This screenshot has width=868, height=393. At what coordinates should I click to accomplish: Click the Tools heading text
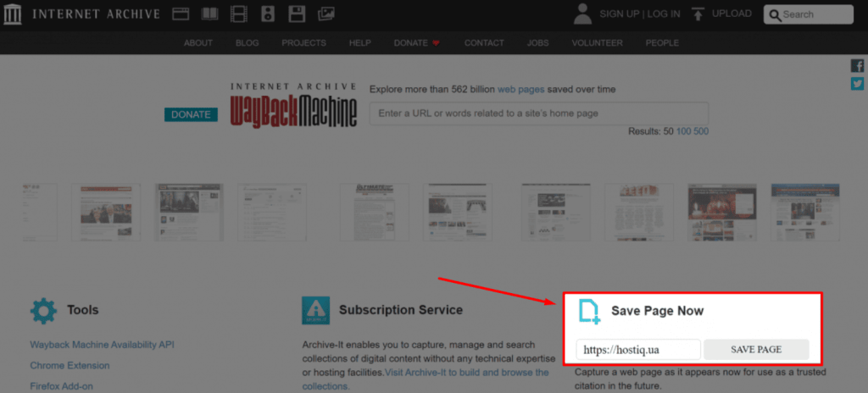coord(82,309)
